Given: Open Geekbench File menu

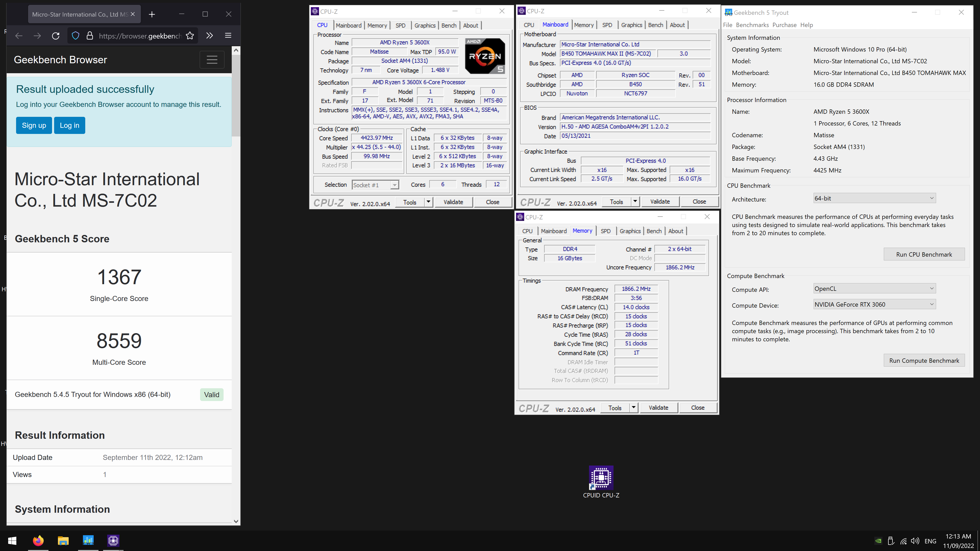Looking at the screenshot, I should [x=727, y=25].
